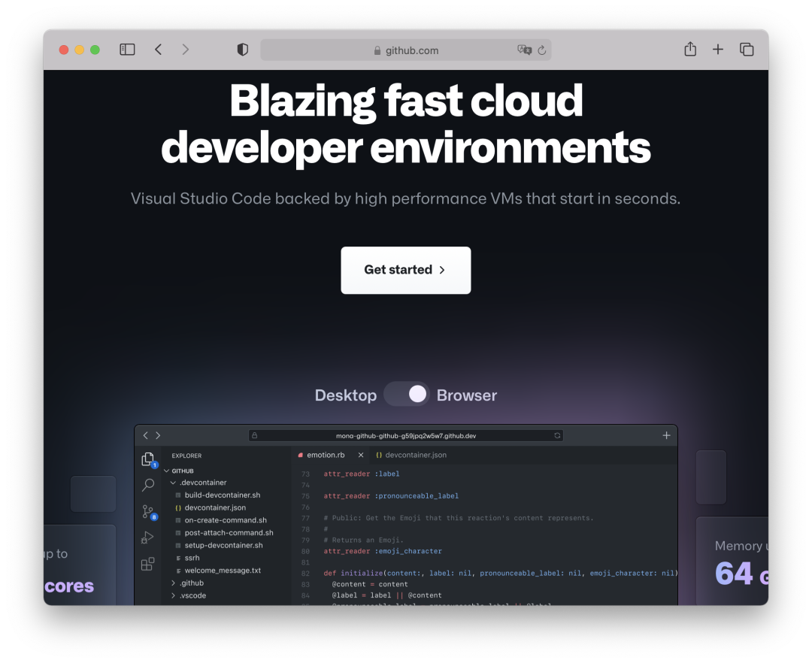Viewport: 812px width, 663px height.
Task: Show the Safari sidebar
Action: [127, 50]
